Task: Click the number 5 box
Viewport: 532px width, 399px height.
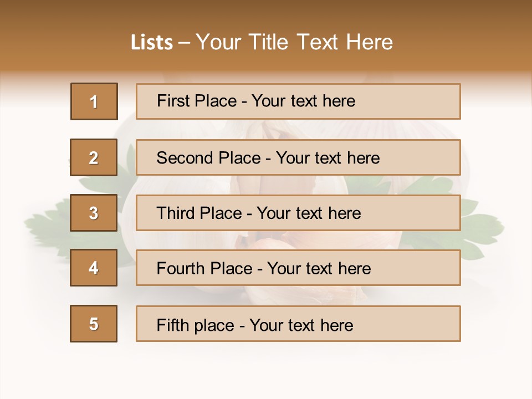Action: coord(94,324)
